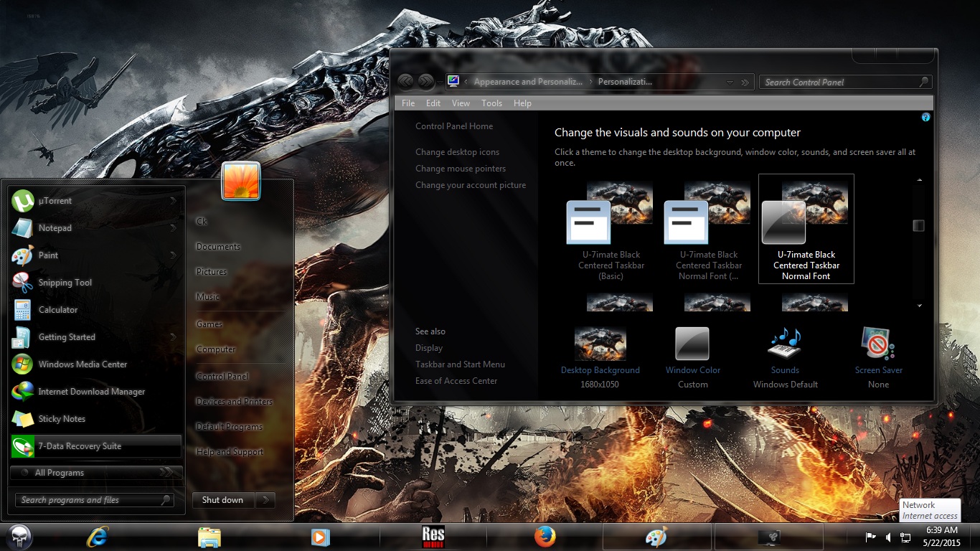Open the Tools menu
The width and height of the screenshot is (980, 551).
pos(491,103)
